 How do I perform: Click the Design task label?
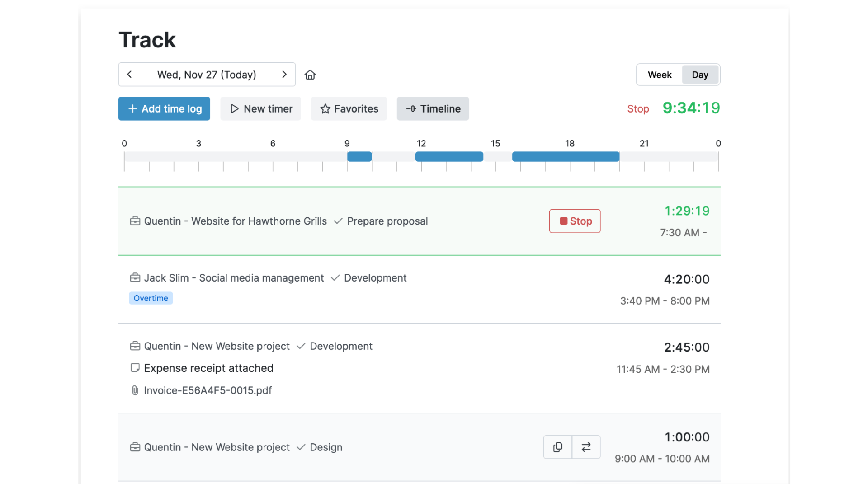tap(326, 447)
